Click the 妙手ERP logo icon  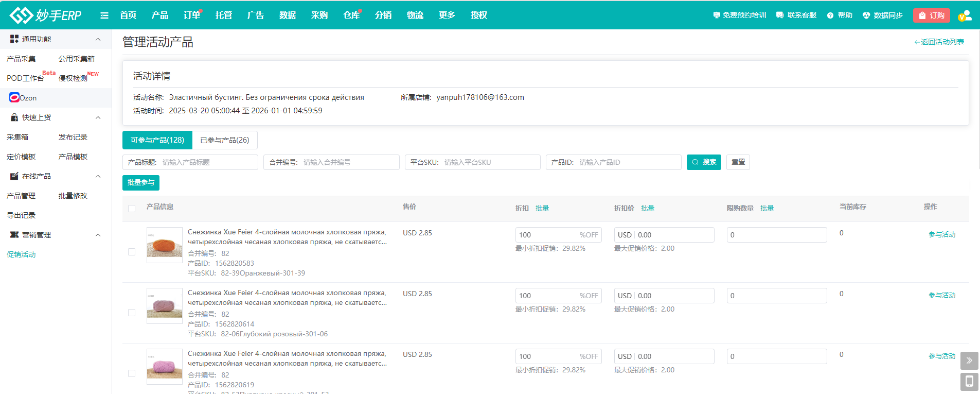(21, 15)
